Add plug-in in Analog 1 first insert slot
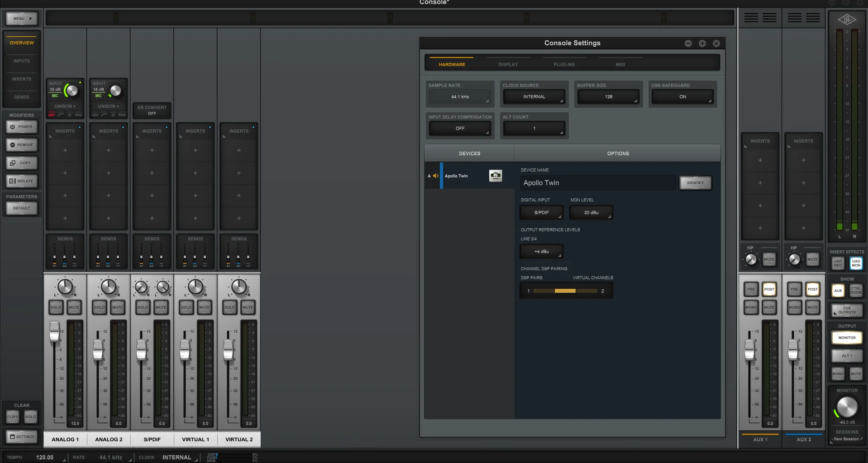Screen dimensions: 868x463 (65, 150)
